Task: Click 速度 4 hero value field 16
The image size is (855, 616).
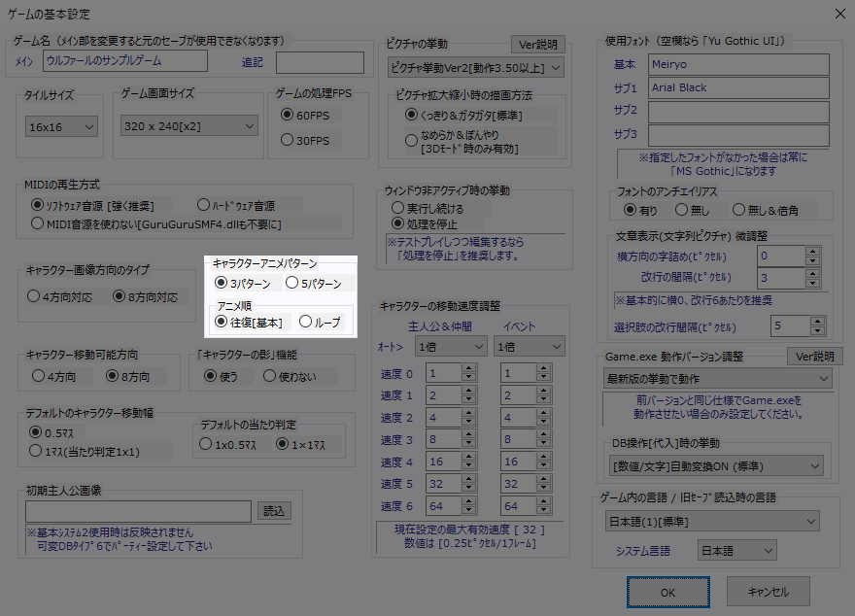Action: [x=443, y=462]
